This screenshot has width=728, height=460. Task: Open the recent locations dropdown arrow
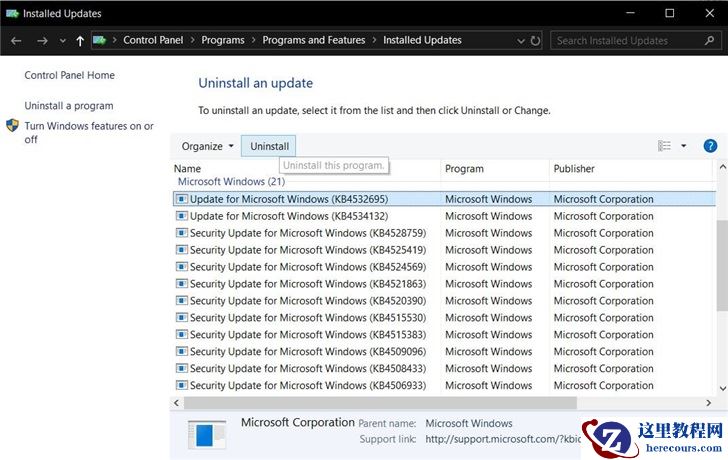63,41
